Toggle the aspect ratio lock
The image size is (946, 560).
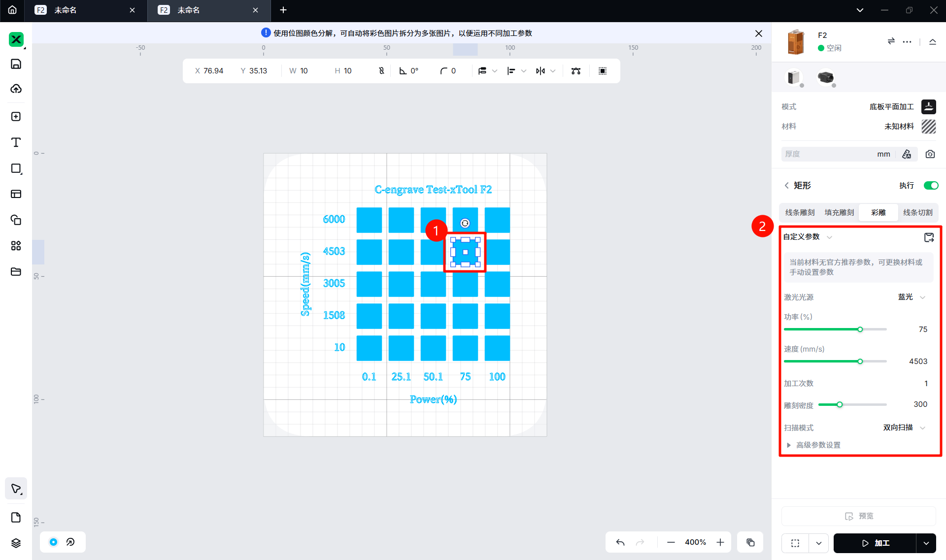[381, 71]
